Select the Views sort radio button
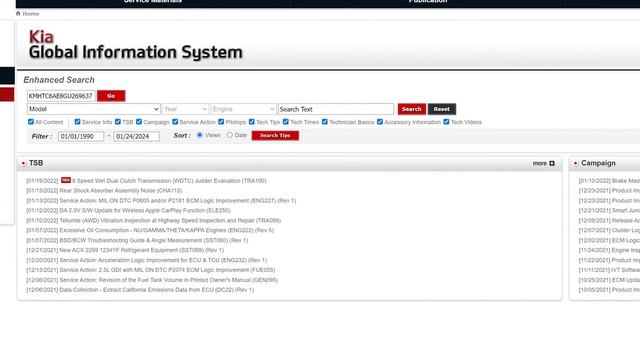The height and width of the screenshot is (360, 640). (x=200, y=135)
